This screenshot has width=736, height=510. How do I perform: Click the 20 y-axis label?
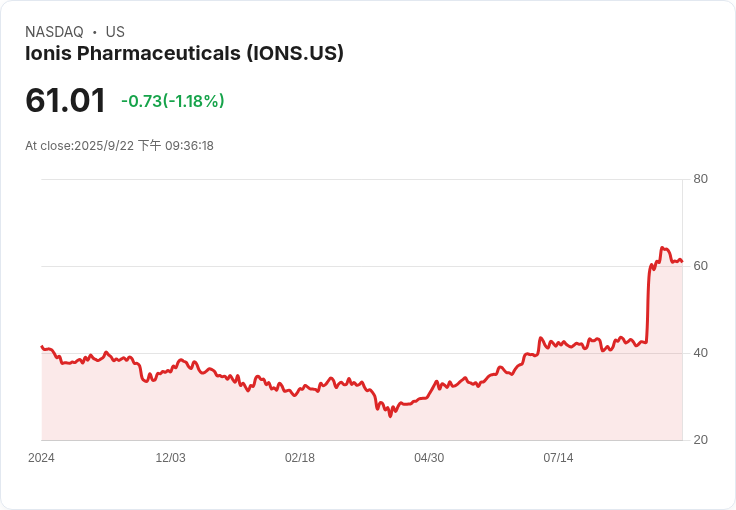pos(701,440)
